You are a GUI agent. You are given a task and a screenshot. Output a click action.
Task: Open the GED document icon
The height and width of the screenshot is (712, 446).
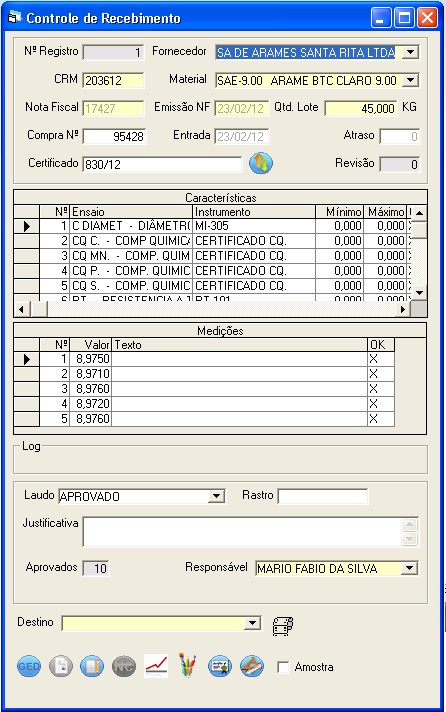click(29, 666)
